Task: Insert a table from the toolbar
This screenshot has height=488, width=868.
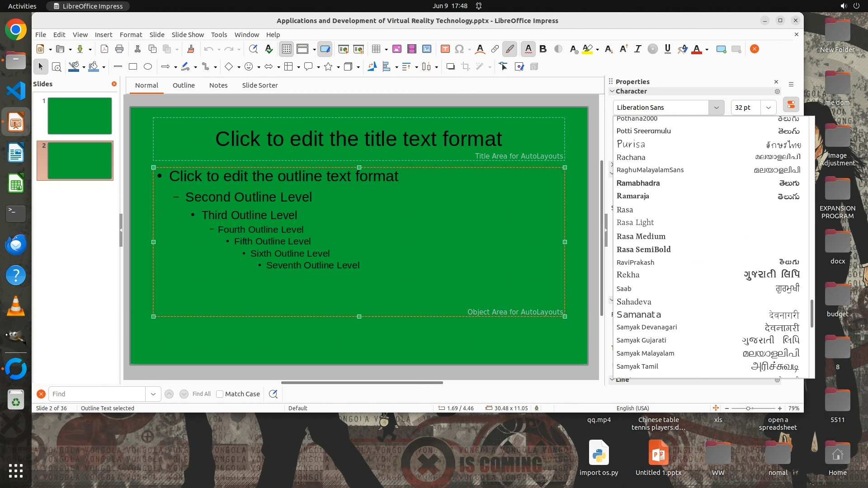Action: 376,49
